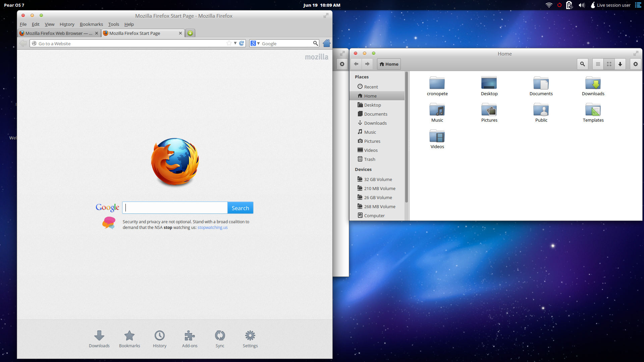644x362 pixels.
Task: Open the Help menu in Firefox
Action: coord(129,24)
